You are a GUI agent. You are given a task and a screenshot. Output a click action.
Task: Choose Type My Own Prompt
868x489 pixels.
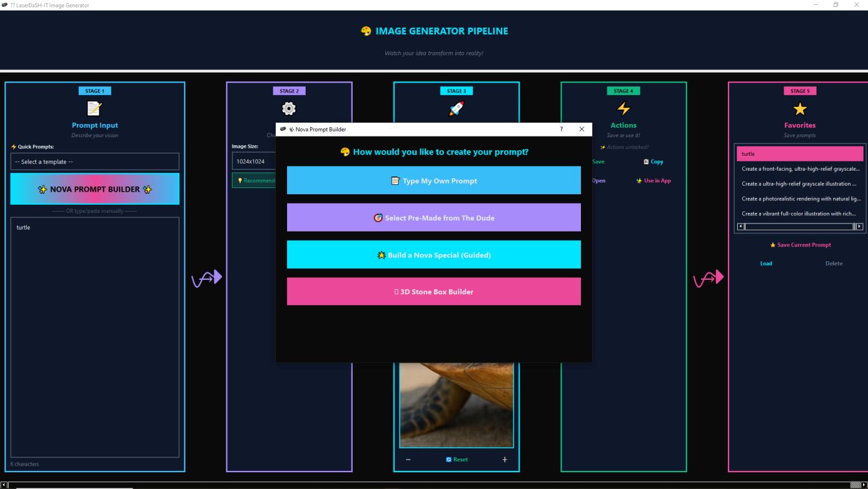pyautogui.click(x=434, y=181)
